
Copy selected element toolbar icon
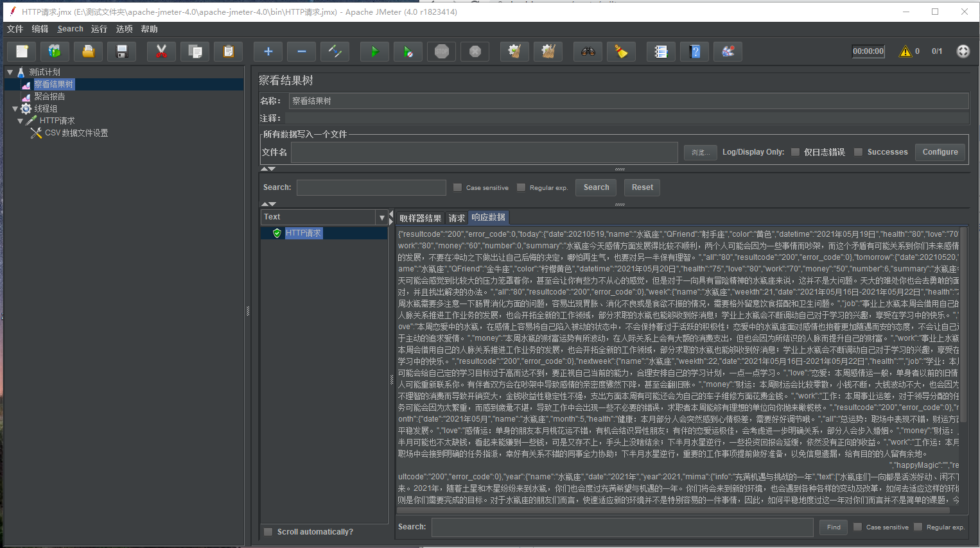coord(195,51)
